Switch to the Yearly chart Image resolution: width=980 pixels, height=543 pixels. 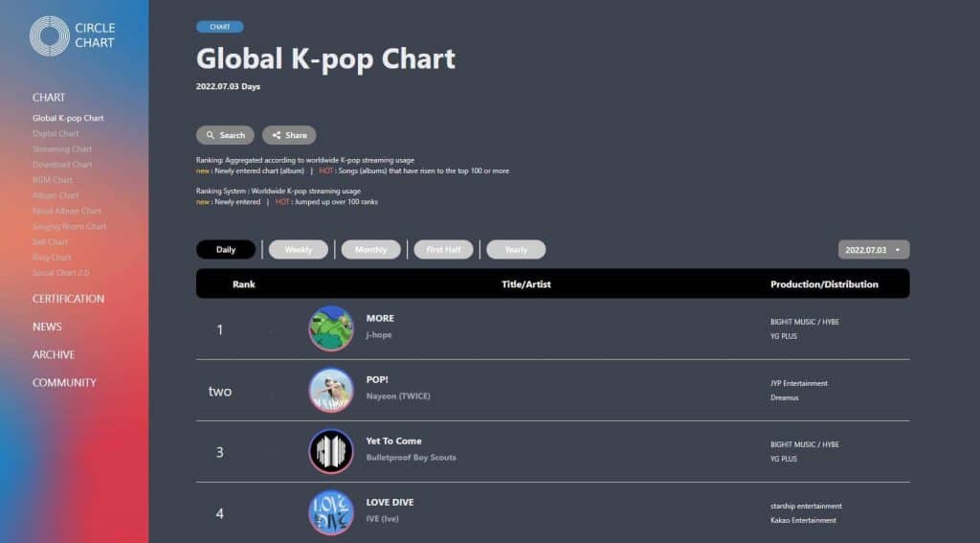(x=516, y=250)
